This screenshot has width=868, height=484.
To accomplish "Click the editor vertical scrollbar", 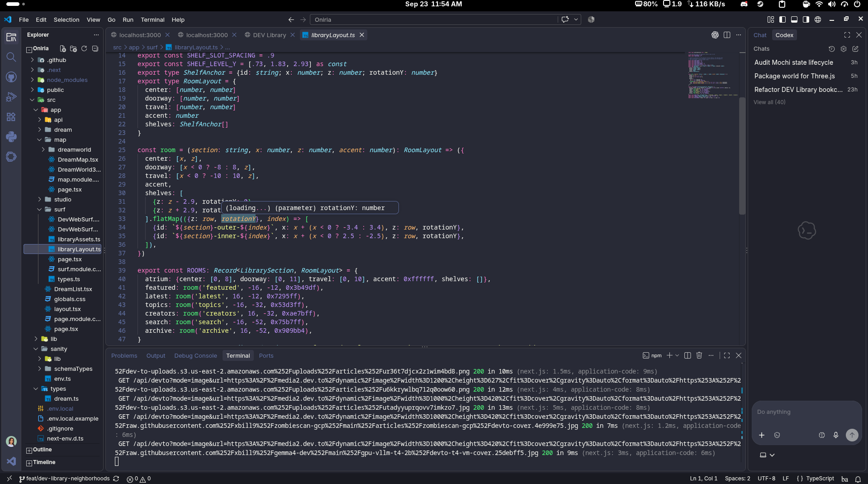I will pos(742,155).
